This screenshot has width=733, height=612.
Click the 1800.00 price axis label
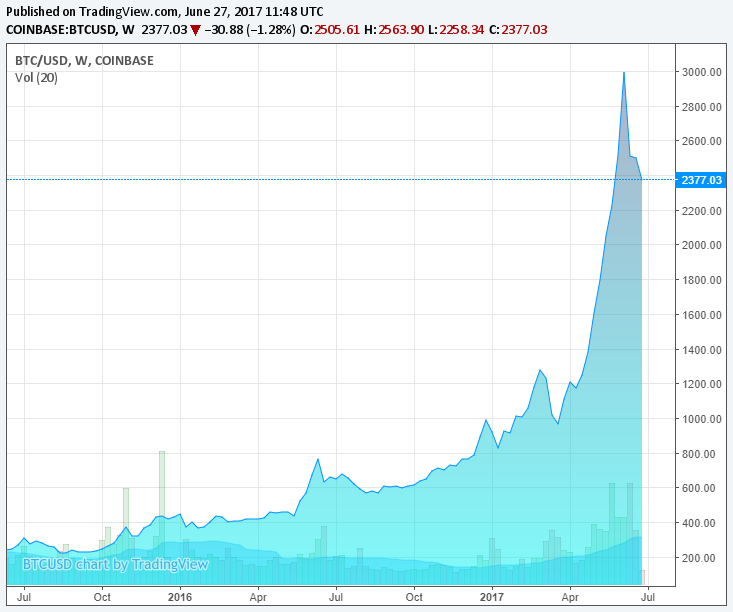[x=701, y=280]
